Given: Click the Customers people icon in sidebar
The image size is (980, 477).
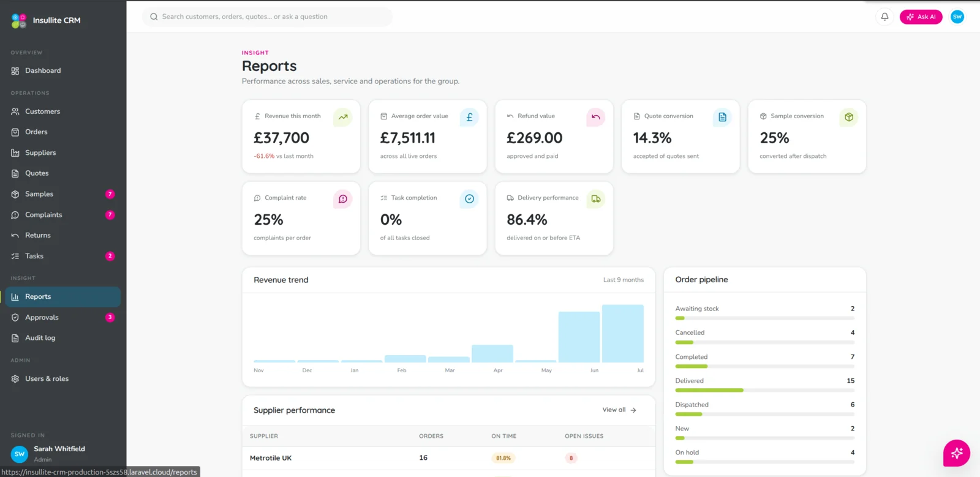Looking at the screenshot, I should click(x=15, y=111).
